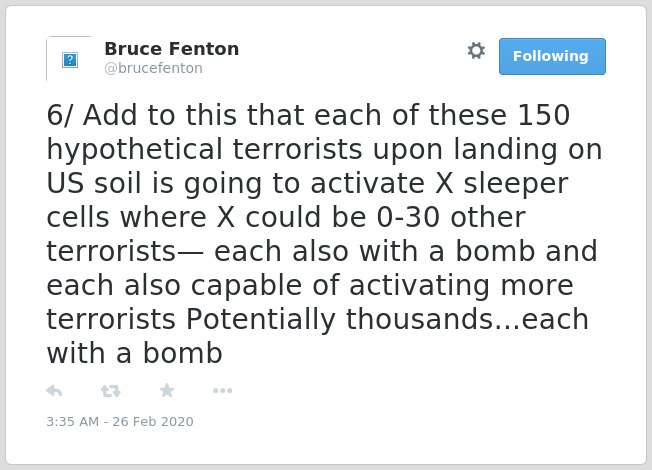Retweet this tweet using the arrows icon

[x=111, y=391]
